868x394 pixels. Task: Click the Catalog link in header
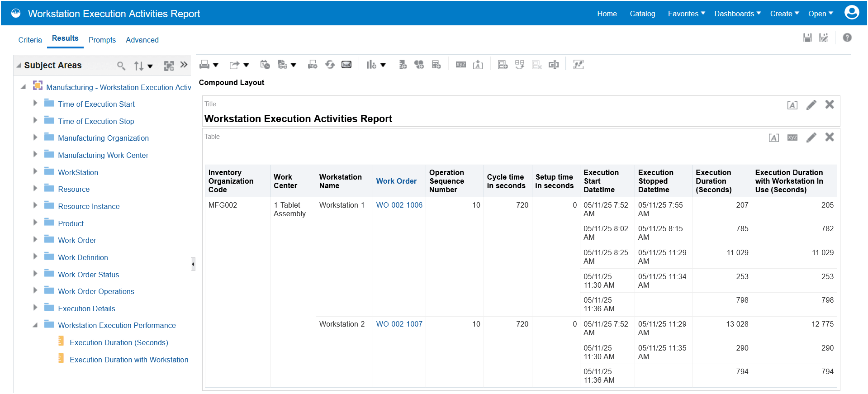point(642,14)
